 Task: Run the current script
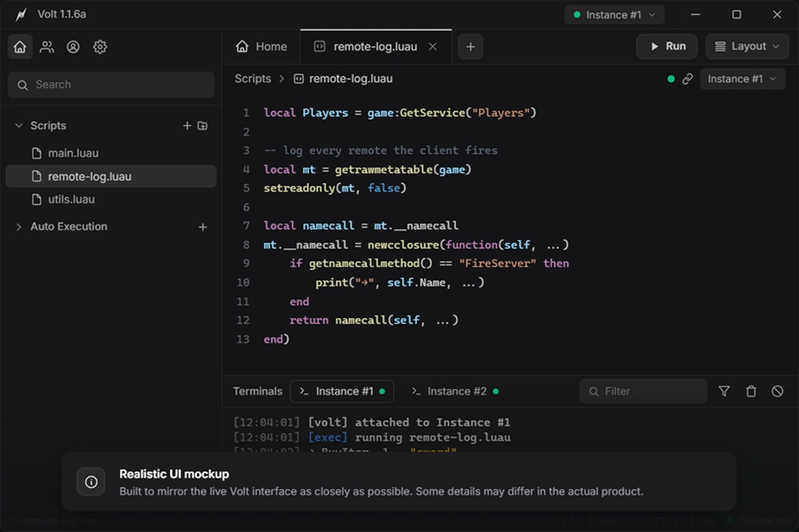pyautogui.click(x=667, y=46)
